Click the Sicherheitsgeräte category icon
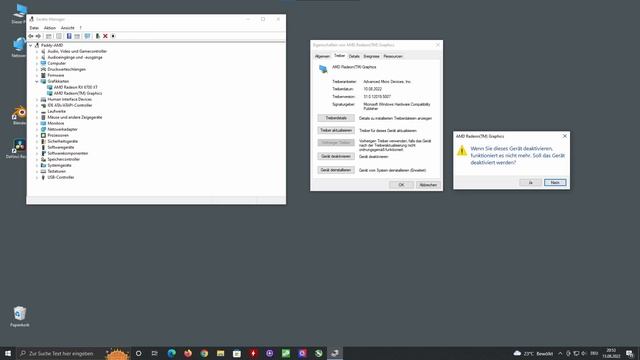640x360 pixels. click(43, 141)
